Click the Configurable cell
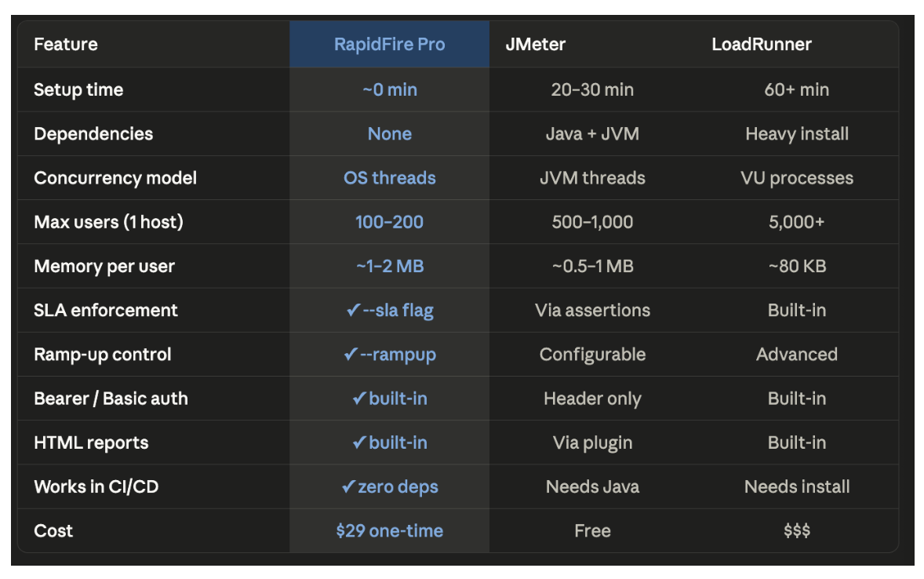Screen dimensions: 924x579 [x=592, y=355]
